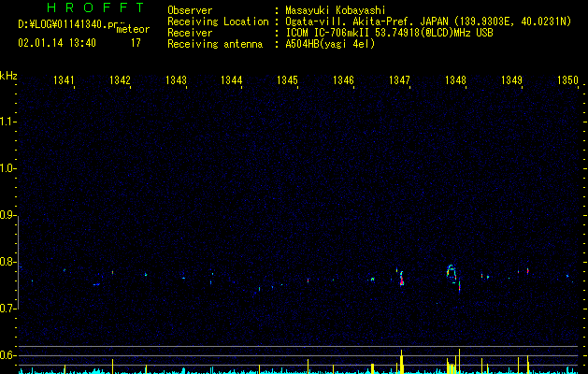The image size is (588, 374).
Task: Click the meteor label
Action: click(x=133, y=29)
